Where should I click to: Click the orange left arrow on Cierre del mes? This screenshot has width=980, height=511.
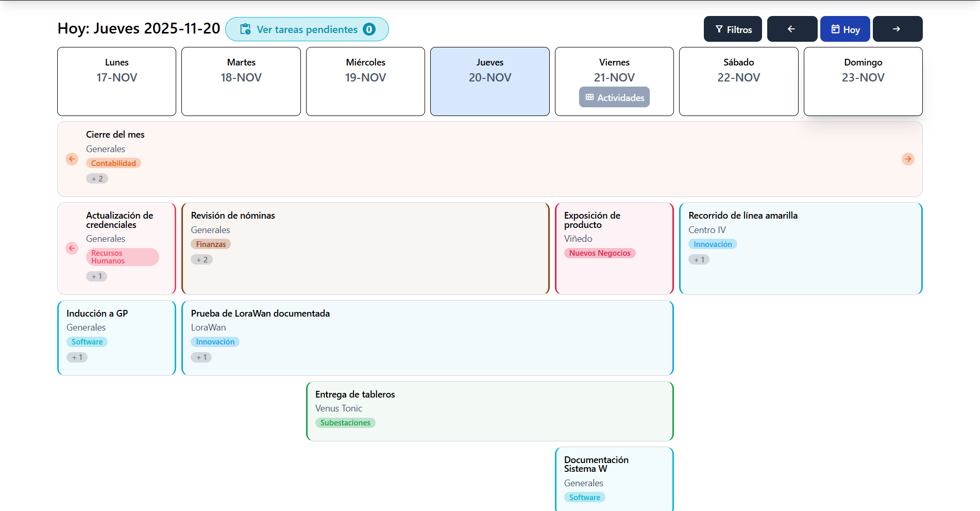pos(72,159)
